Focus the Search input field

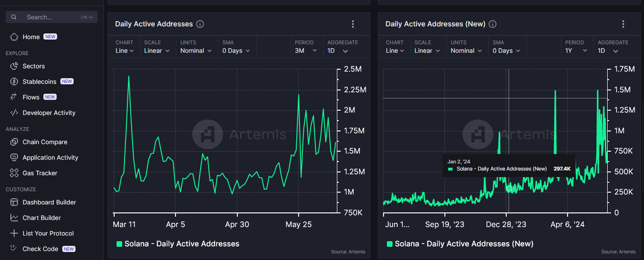click(51, 17)
